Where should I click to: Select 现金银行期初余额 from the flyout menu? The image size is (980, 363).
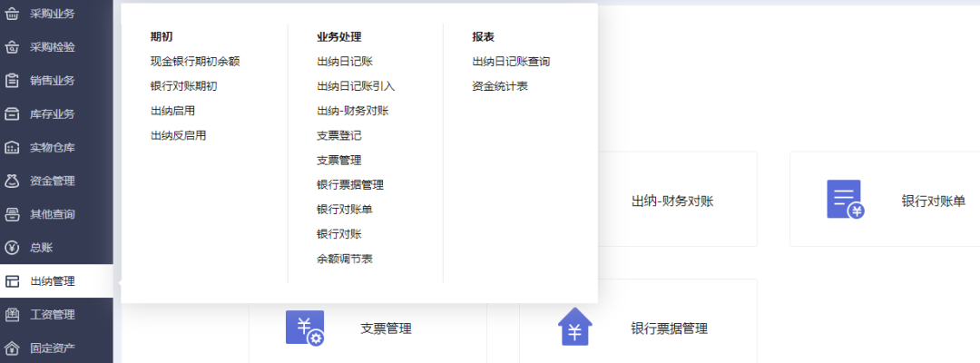pos(195,62)
